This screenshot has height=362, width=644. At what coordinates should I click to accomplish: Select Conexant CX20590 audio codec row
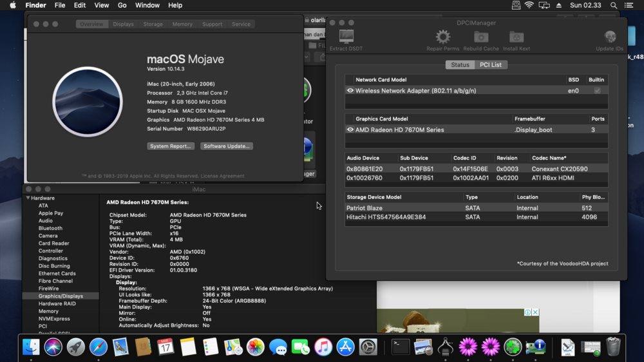[477, 169]
